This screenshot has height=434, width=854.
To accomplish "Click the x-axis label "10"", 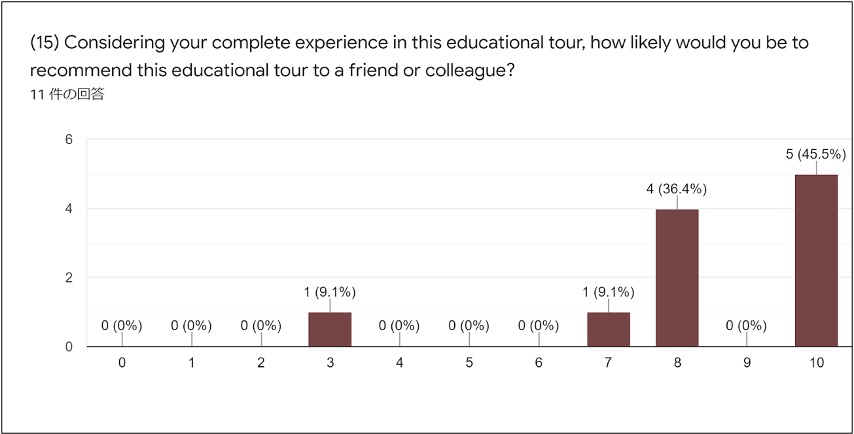I will (x=816, y=363).
